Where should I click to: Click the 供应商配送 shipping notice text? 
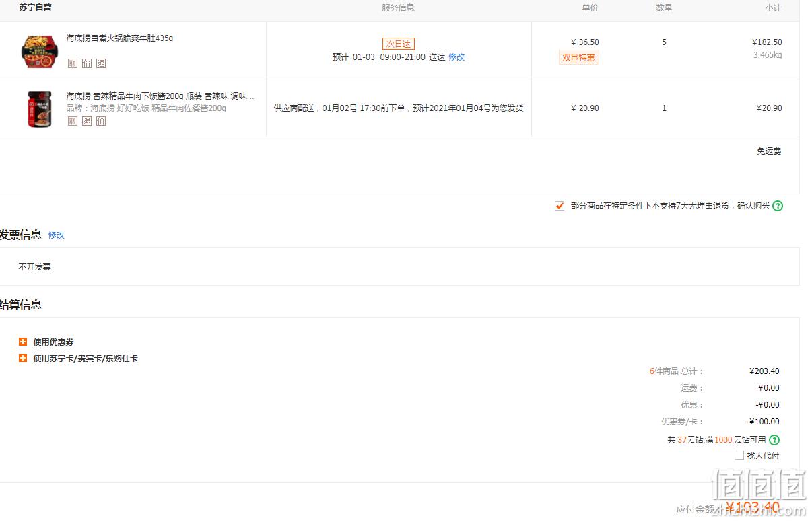tap(399, 108)
